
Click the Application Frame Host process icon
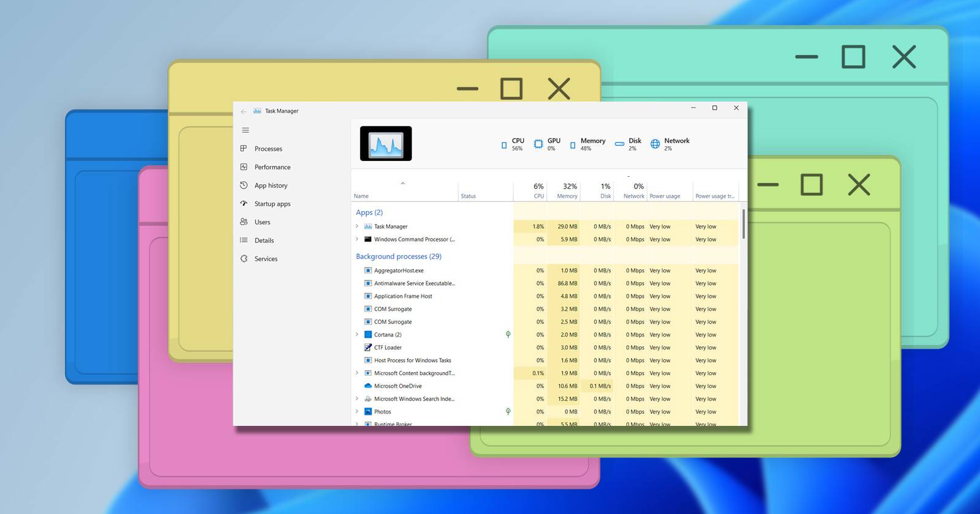click(368, 296)
